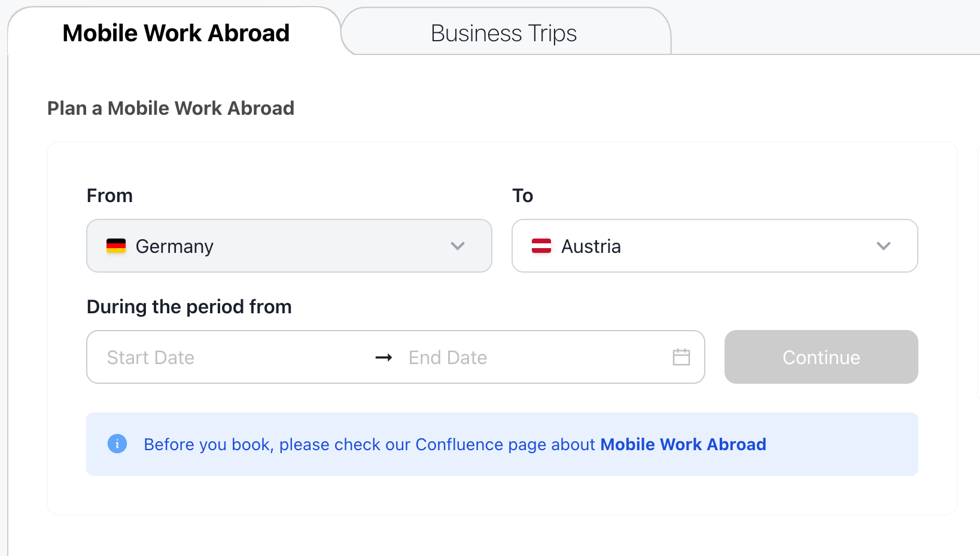This screenshot has width=980, height=556.
Task: Expand the To country chevron
Action: point(884,246)
